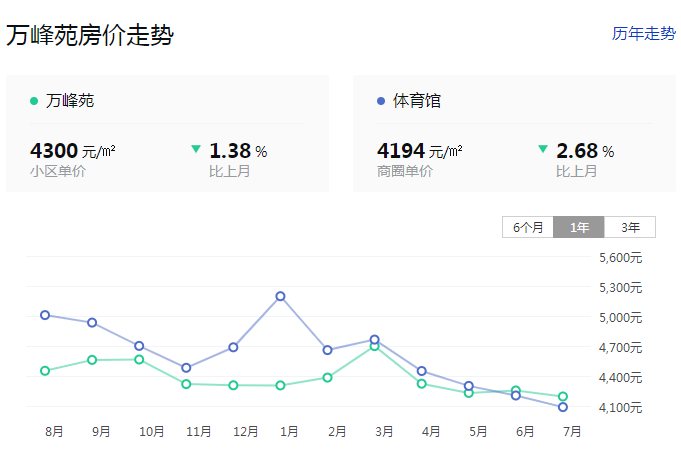Switch to the 6个月 time range tab

(x=528, y=227)
